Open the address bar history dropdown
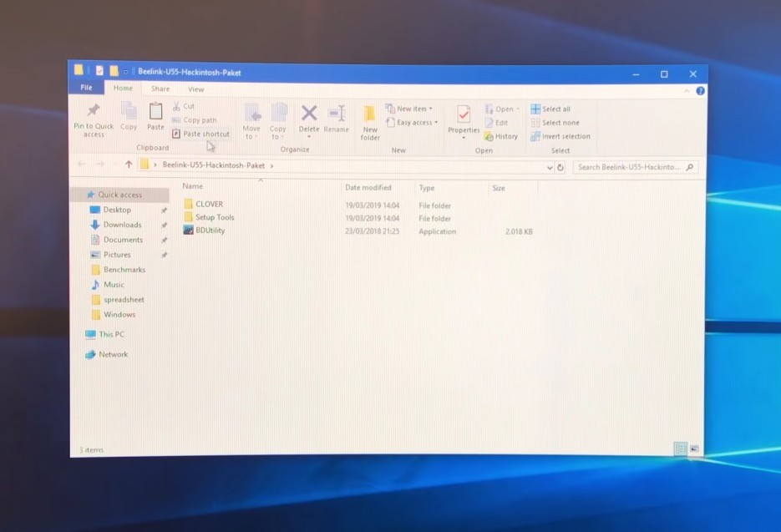The height and width of the screenshot is (532, 781). pyautogui.click(x=550, y=167)
